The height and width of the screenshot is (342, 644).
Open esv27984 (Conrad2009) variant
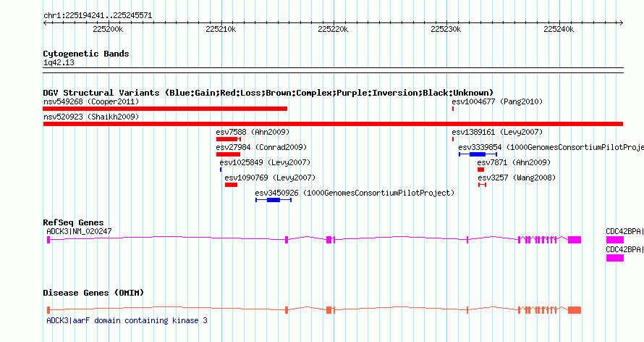tap(261, 147)
